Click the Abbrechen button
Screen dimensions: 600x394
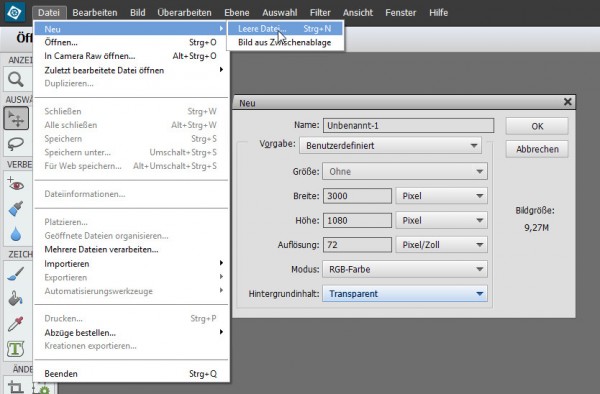click(537, 149)
